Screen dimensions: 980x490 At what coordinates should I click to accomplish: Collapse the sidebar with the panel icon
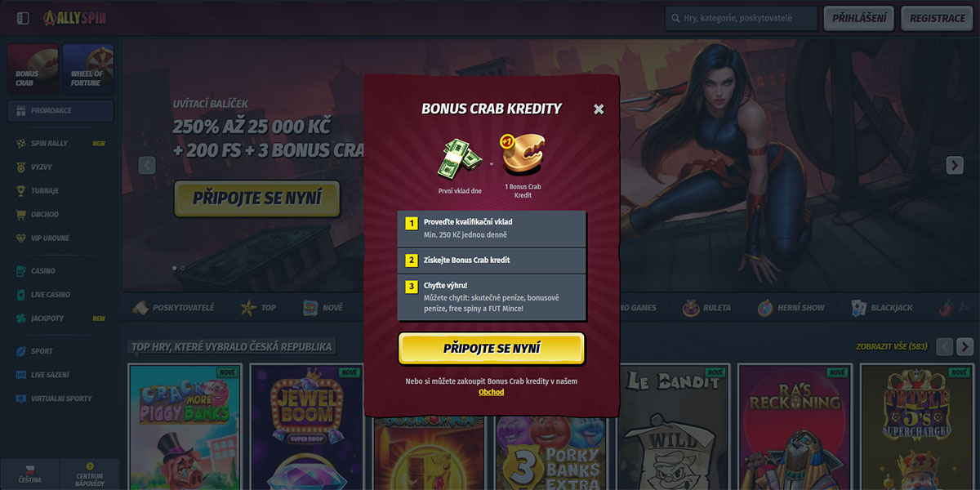coord(23,18)
